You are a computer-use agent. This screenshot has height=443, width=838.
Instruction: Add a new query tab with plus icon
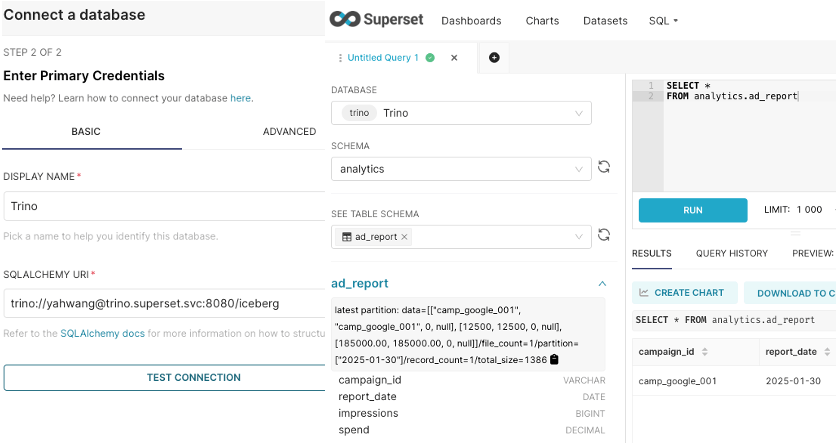(494, 57)
